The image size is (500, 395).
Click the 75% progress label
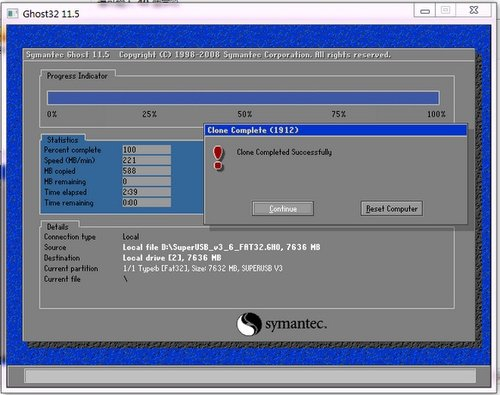tap(339, 114)
